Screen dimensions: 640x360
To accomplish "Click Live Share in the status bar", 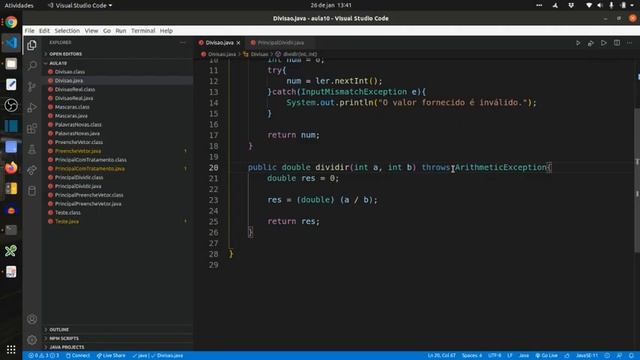I will (111, 356).
